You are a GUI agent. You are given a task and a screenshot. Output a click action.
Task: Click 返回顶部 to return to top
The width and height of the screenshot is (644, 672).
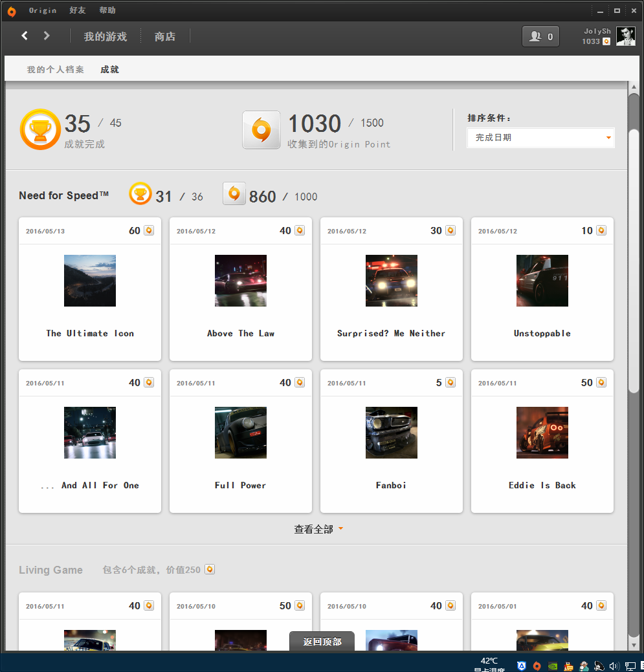tap(322, 641)
